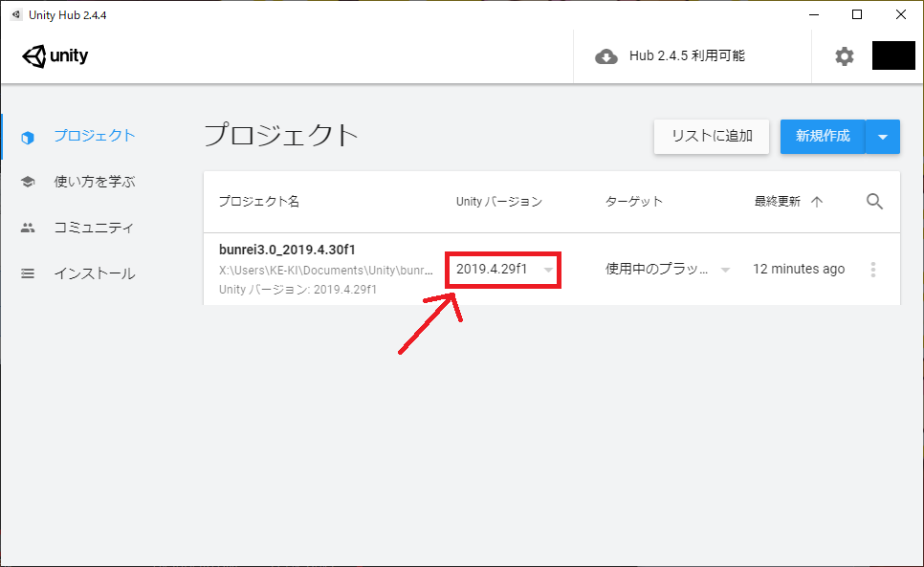Toggle sort arrow next to 最終更新
The height and width of the screenshot is (567, 924).
tap(816, 201)
